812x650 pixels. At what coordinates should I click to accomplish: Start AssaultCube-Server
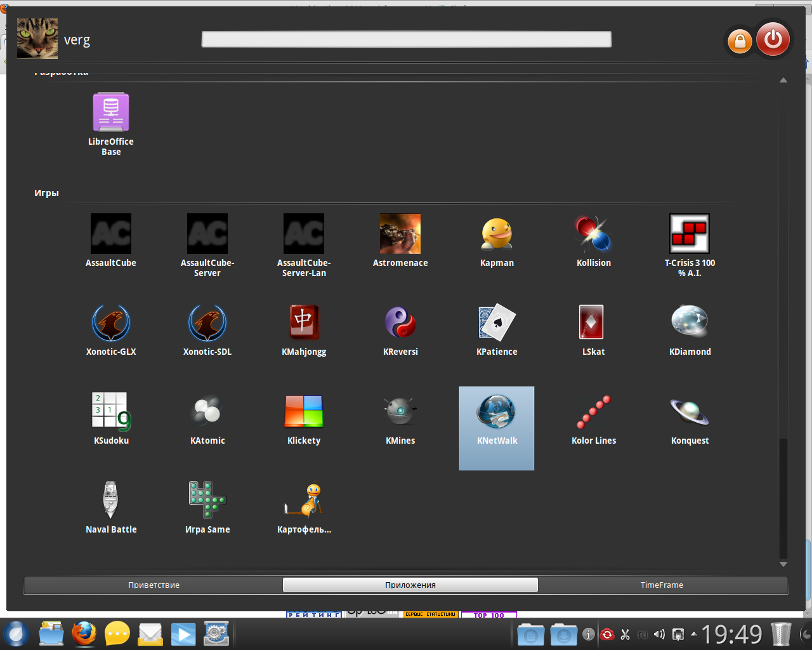tap(207, 246)
